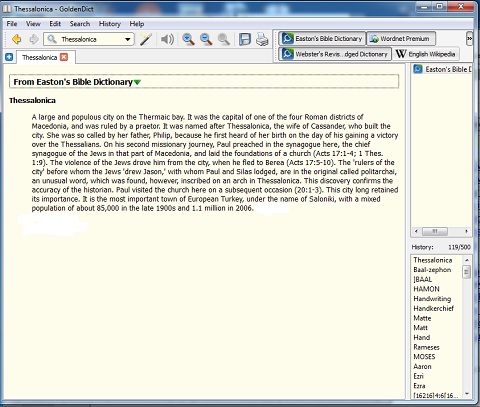Open the History menu
The width and height of the screenshot is (480, 407).
coord(110,24)
